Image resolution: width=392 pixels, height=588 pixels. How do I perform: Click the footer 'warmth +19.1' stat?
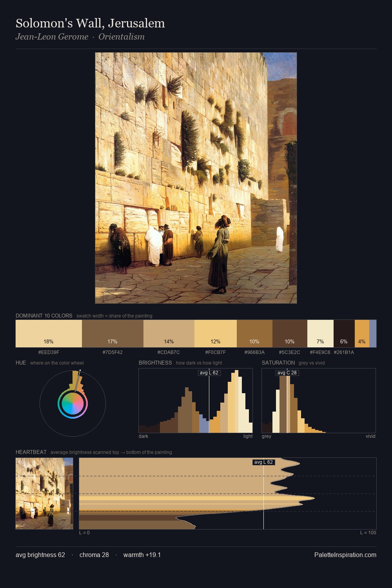(x=142, y=555)
